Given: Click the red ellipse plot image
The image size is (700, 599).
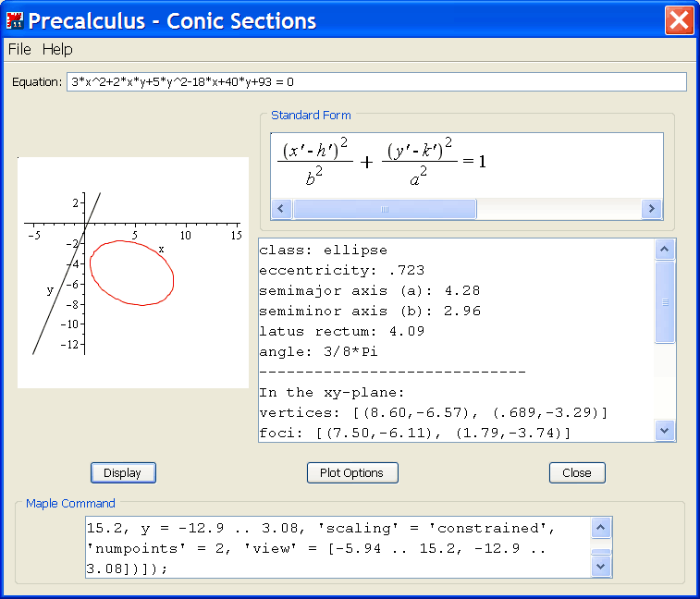Looking at the screenshot, I should click(x=133, y=273).
